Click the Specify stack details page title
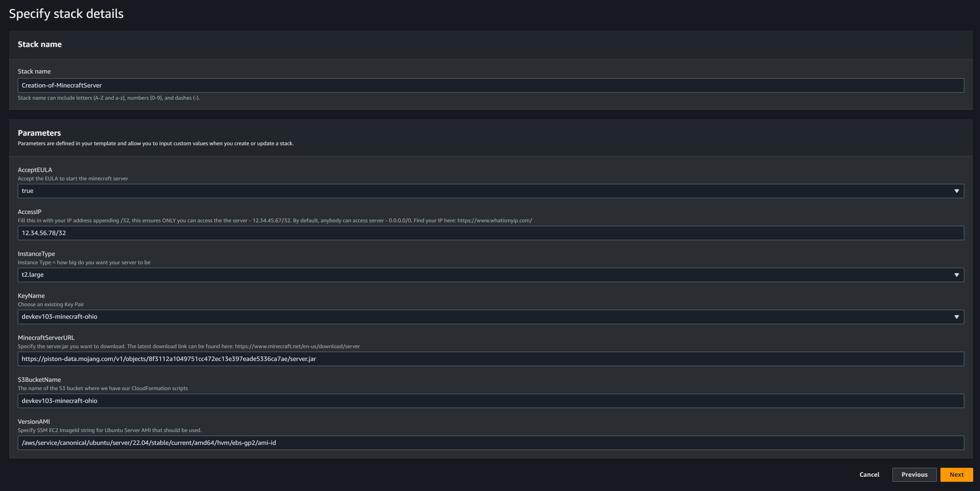980x491 pixels. tap(66, 14)
